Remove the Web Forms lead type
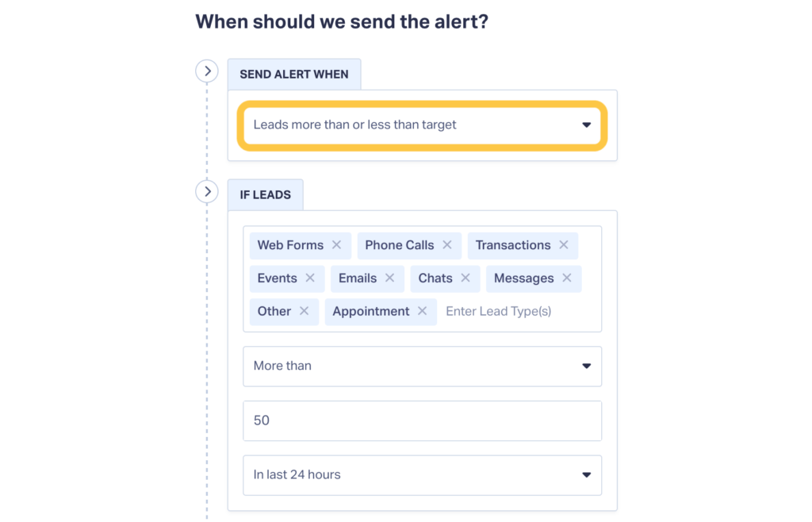This screenshot has height=522, width=812. [338, 246]
